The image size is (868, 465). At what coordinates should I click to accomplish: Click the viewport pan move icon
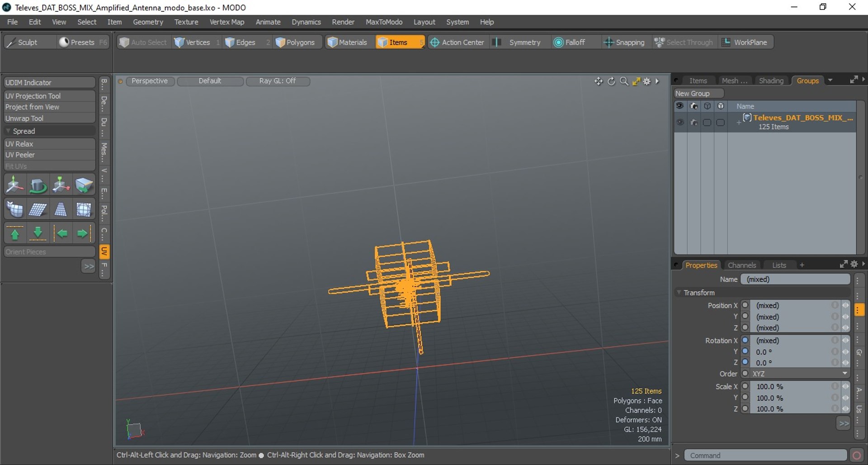[599, 81]
